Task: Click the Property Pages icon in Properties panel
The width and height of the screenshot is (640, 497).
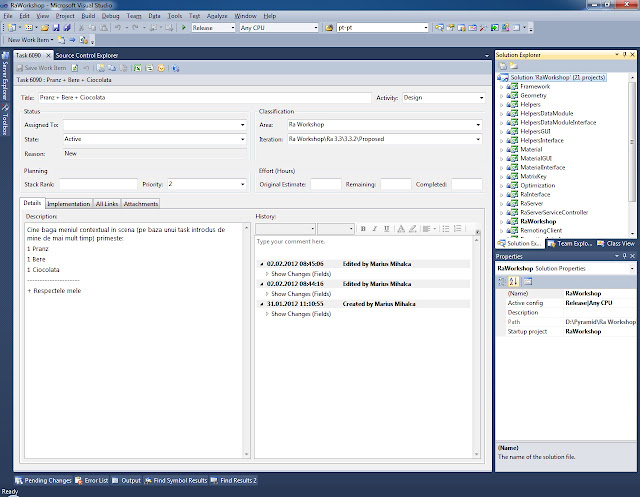Action: pos(528,282)
